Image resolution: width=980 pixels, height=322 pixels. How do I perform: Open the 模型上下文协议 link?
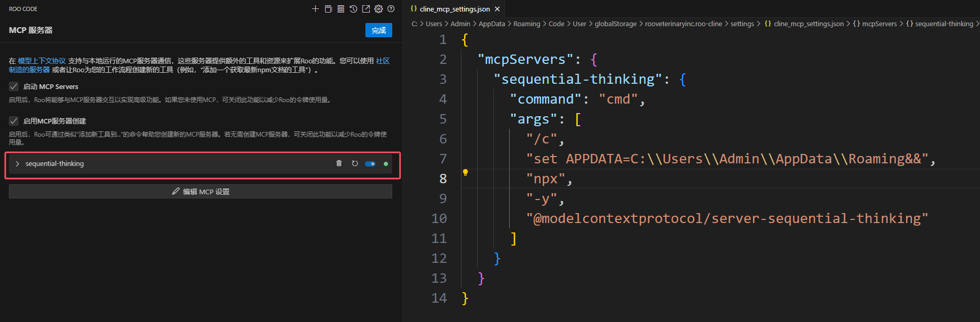point(42,61)
